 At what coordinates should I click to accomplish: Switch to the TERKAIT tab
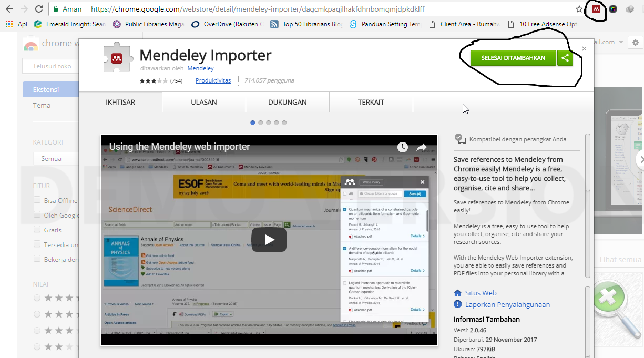pyautogui.click(x=371, y=102)
